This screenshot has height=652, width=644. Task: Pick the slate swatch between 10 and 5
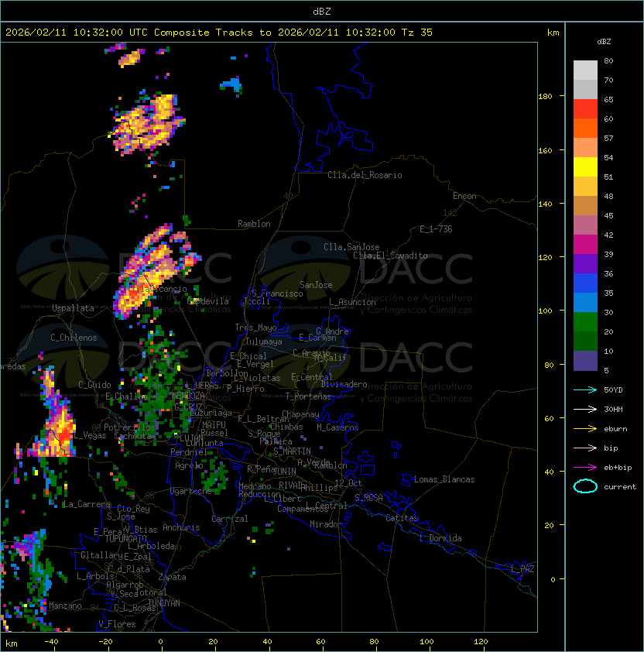tap(585, 361)
